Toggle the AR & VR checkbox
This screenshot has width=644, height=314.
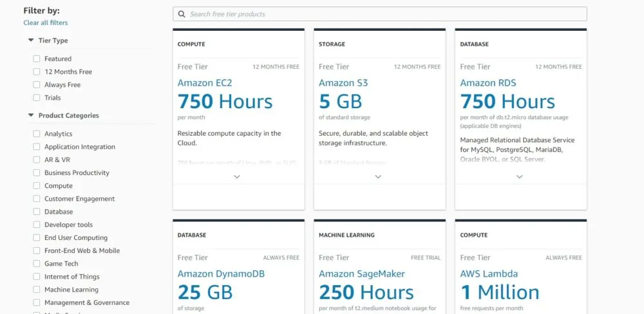click(x=37, y=160)
